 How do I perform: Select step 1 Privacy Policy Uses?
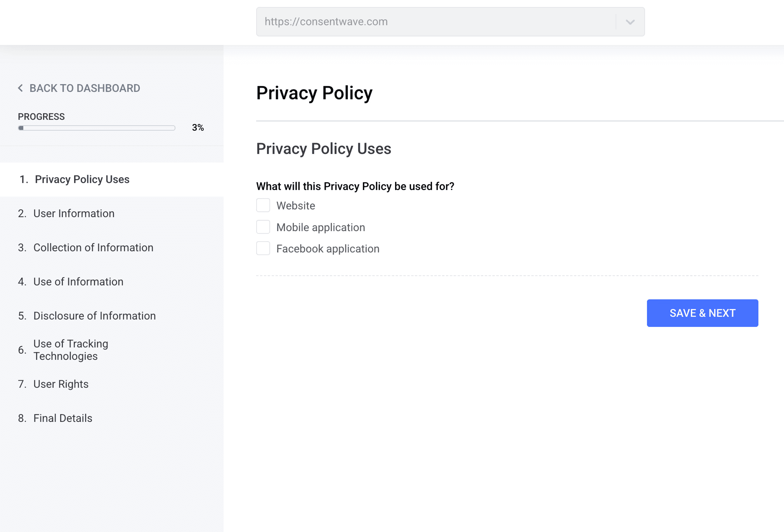[x=82, y=180]
